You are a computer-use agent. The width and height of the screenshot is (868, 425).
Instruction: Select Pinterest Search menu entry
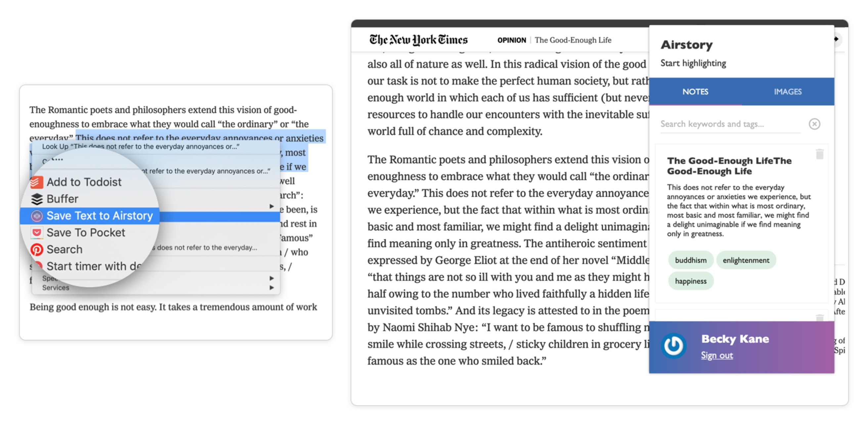(x=65, y=249)
